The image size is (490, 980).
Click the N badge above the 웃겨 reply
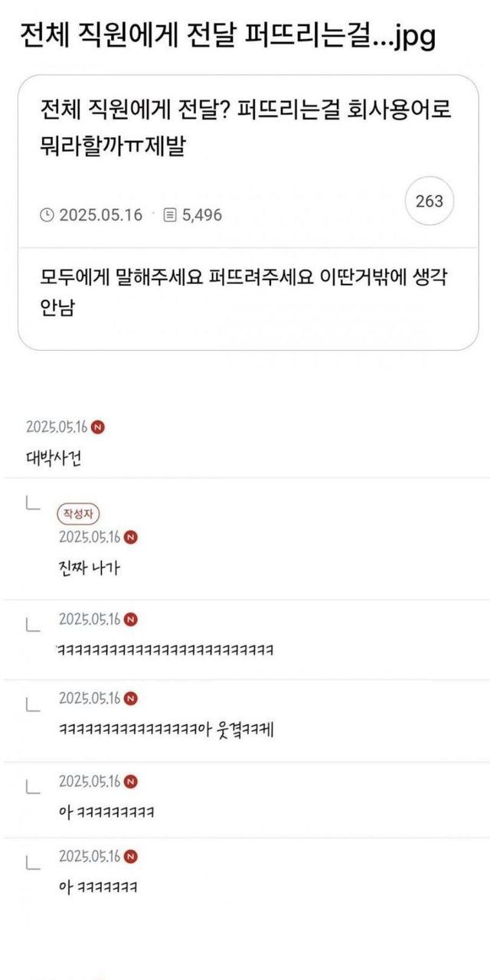pos(130,698)
